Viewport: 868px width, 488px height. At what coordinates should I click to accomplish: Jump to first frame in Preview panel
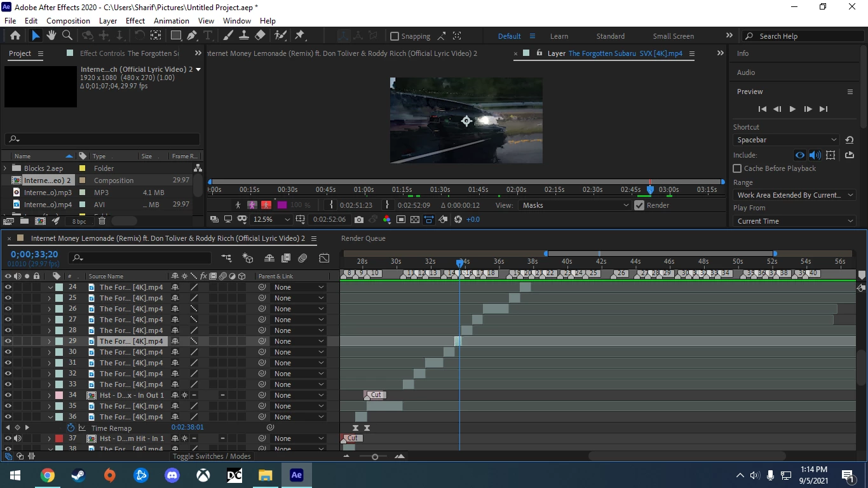coord(763,109)
